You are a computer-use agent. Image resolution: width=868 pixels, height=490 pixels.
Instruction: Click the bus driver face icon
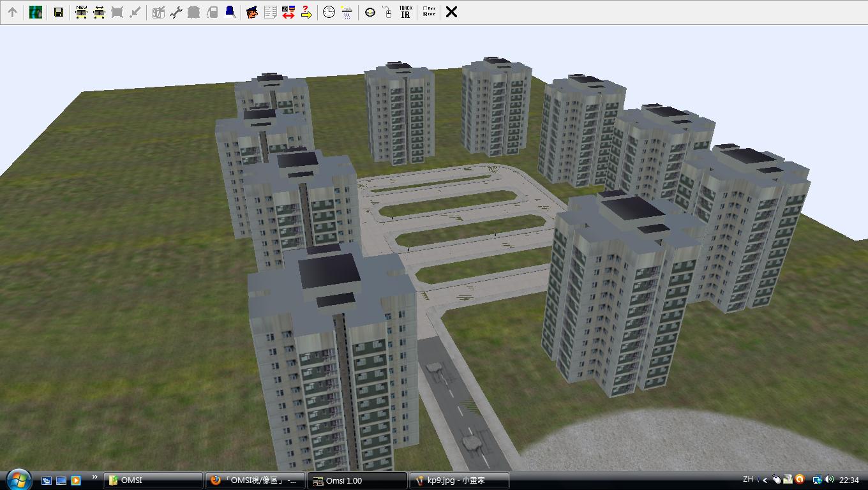(x=252, y=12)
